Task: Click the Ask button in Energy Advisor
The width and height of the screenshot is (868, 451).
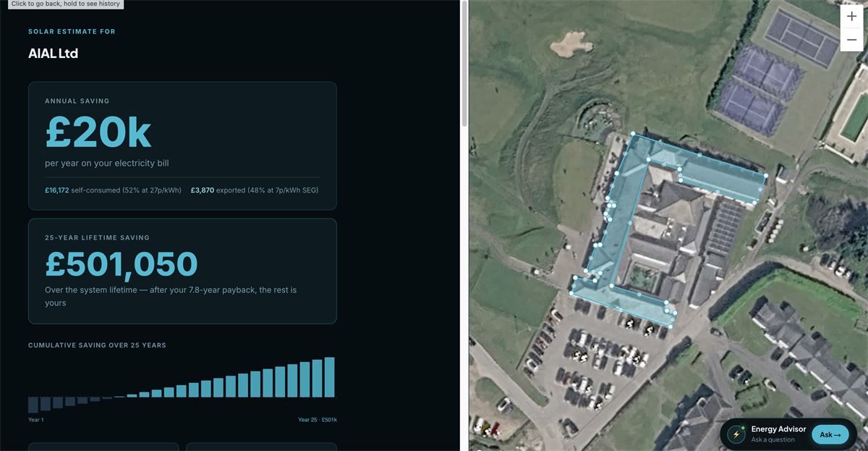Action: [x=830, y=434]
